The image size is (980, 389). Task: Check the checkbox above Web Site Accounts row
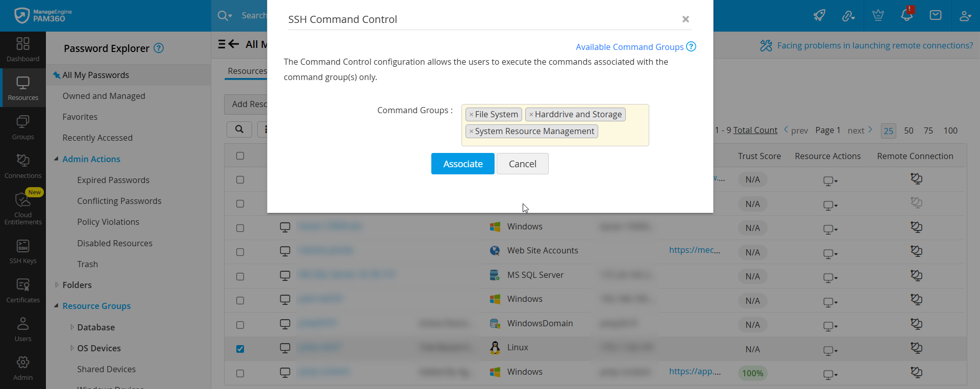[240, 228]
